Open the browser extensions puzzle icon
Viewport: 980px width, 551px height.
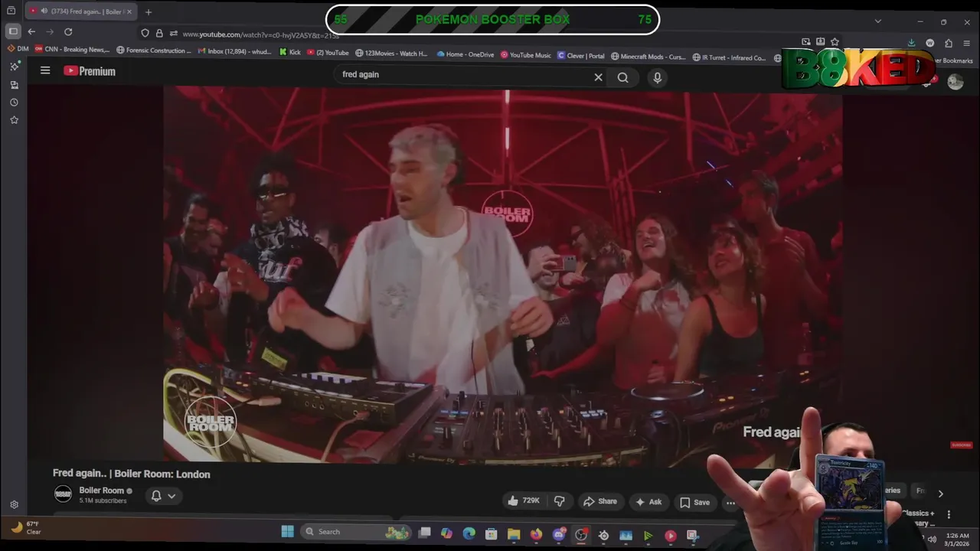pos(949,44)
